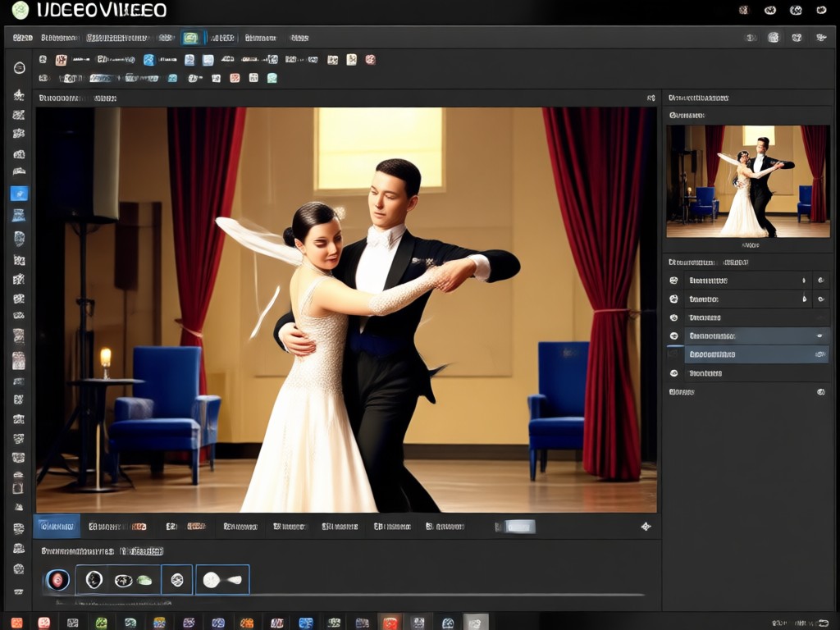Select the white ball with trail effect box
Screen dimensions: 840x630
tap(222, 580)
